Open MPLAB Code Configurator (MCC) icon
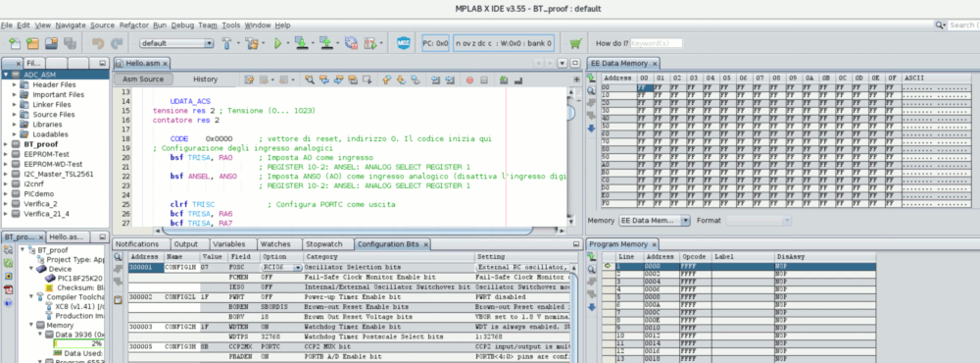The height and width of the screenshot is (363, 980). (403, 43)
